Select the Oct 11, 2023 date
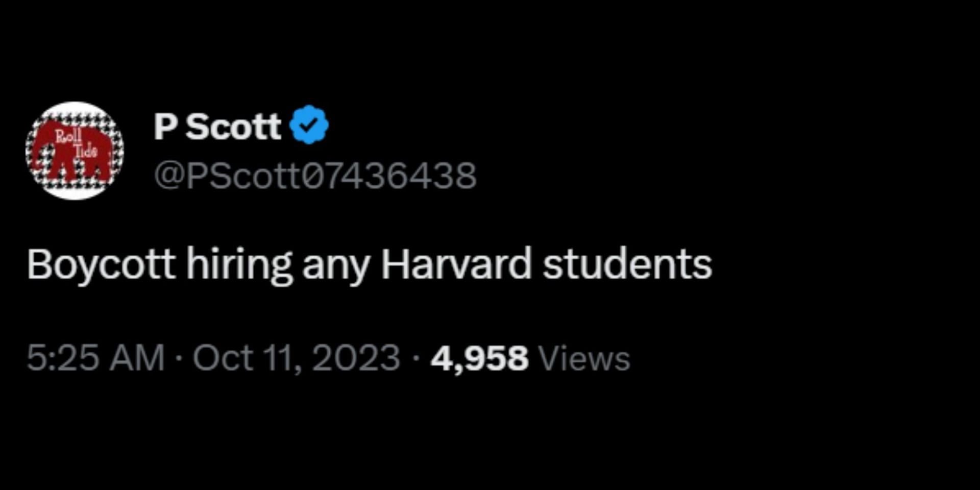This screenshot has width=980, height=490. [x=297, y=358]
